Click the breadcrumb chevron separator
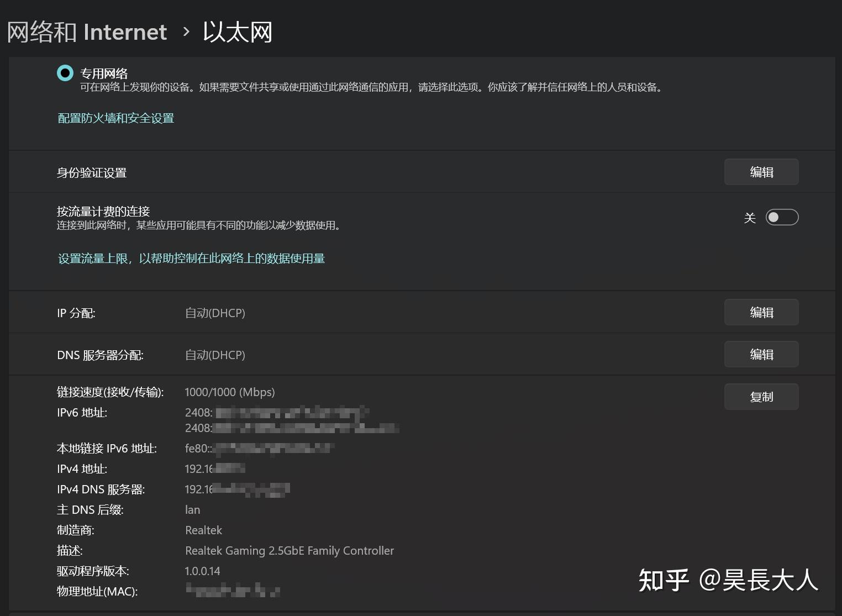Screen dimensions: 842x616 point(184,33)
